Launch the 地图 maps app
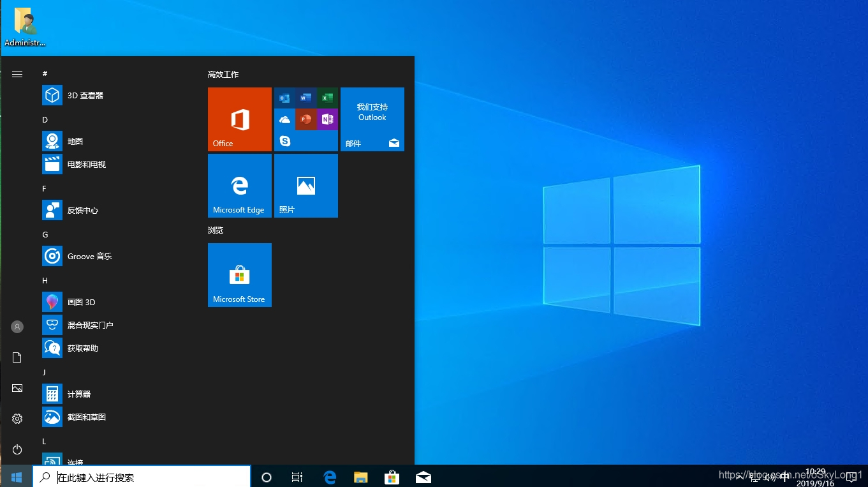 pos(117,141)
